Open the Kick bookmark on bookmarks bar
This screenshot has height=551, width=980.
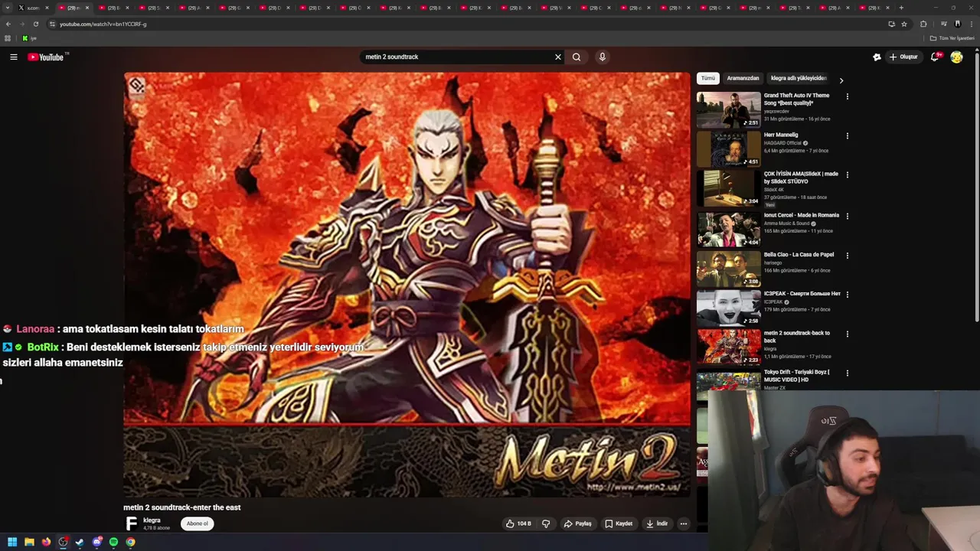28,38
